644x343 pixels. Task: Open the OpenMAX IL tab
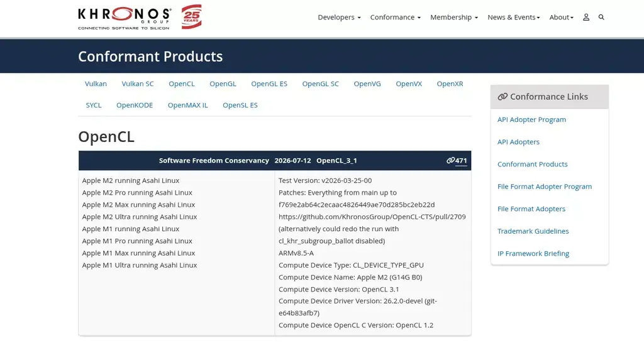pos(187,105)
